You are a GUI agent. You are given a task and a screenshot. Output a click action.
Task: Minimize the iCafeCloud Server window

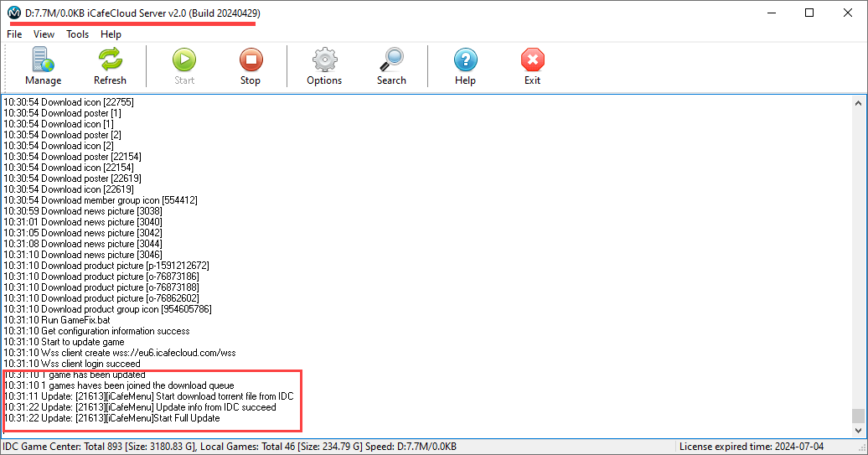772,13
